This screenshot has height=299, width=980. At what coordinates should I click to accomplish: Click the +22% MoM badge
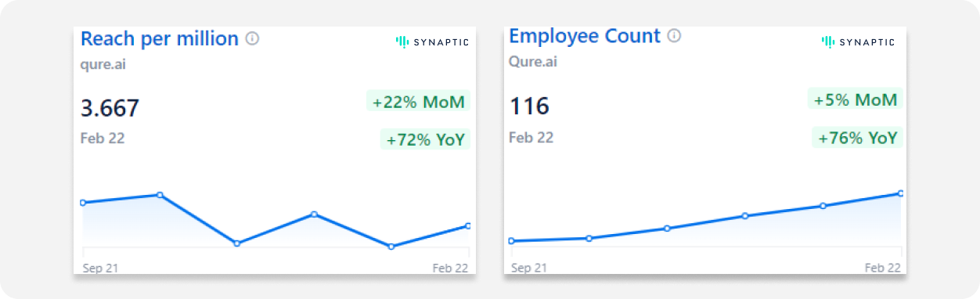pyautogui.click(x=418, y=102)
